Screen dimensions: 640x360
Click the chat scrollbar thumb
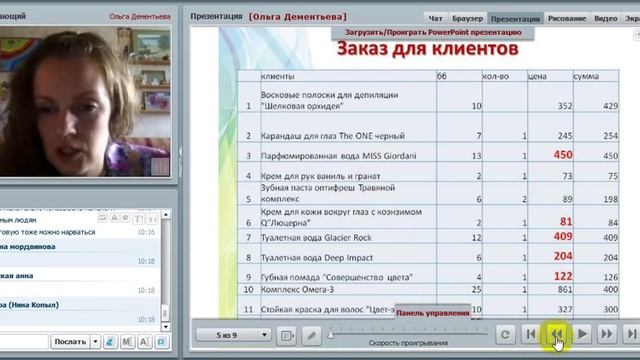point(165,313)
